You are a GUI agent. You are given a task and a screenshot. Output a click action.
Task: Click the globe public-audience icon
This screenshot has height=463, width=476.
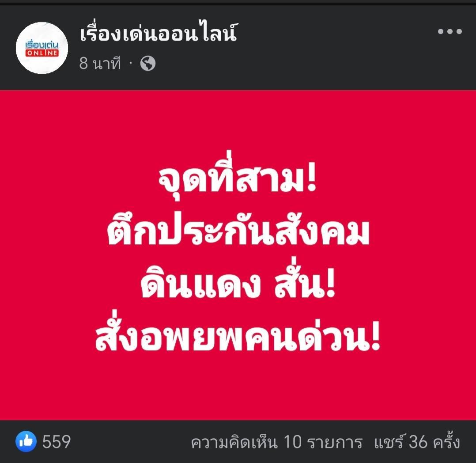coord(148,64)
